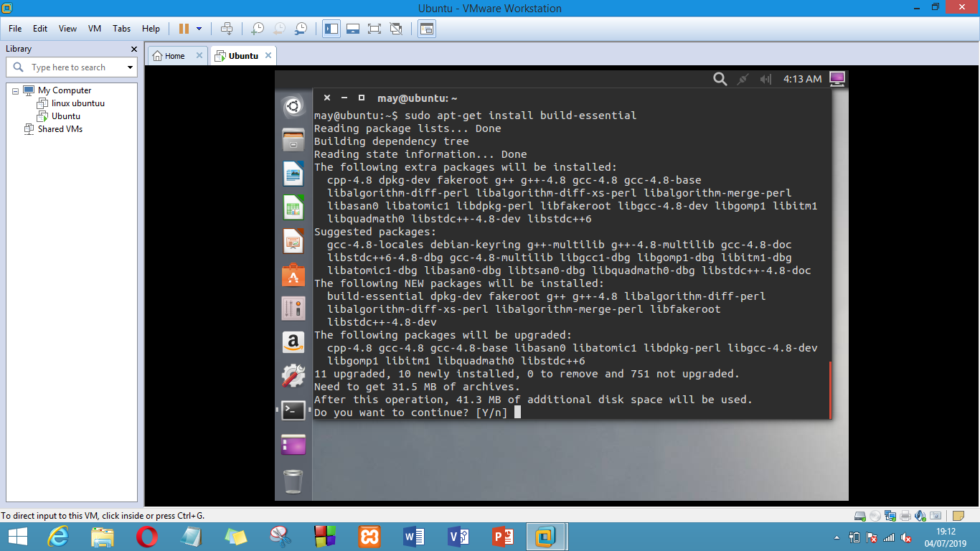Open the Windows Start menu
The height and width of the screenshot is (551, 980).
[17, 537]
